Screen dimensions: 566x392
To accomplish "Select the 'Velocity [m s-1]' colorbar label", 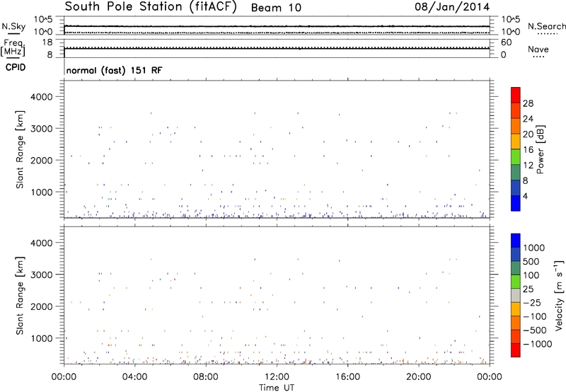I will pos(559,295).
